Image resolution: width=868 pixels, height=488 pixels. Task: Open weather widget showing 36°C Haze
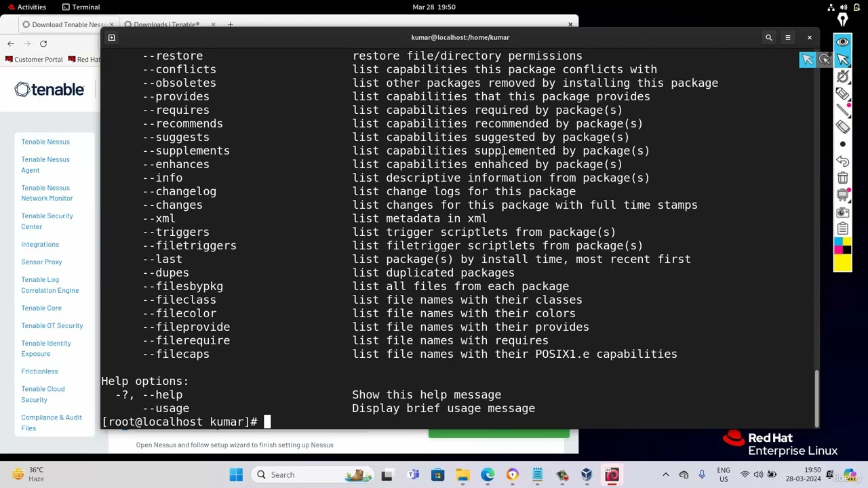[x=28, y=474]
